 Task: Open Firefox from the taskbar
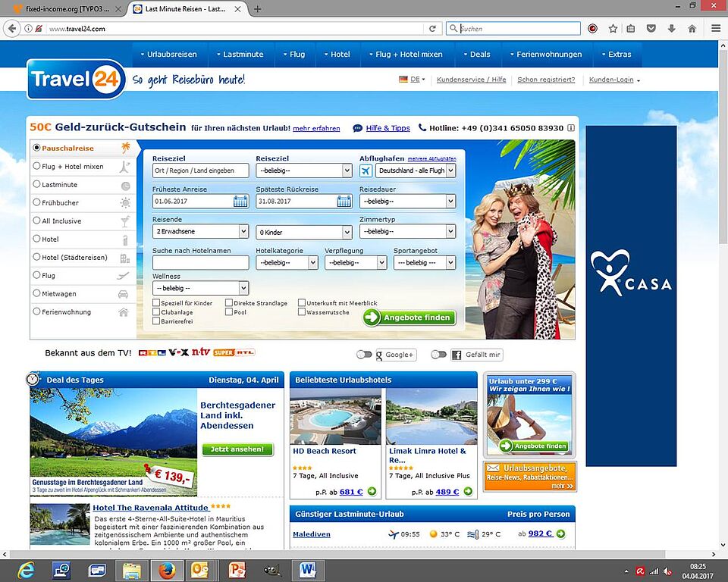(x=167, y=571)
